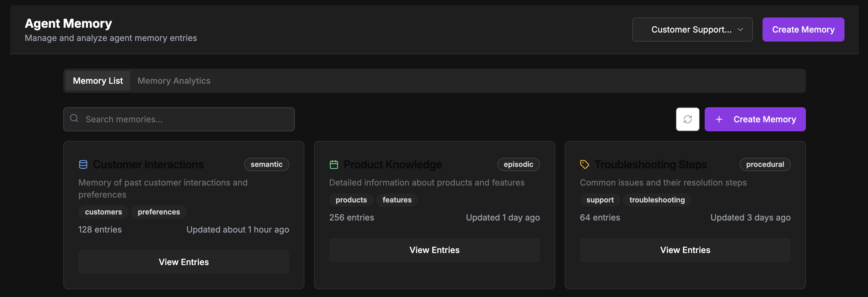Switch to the Memory Analytics tab

174,80
